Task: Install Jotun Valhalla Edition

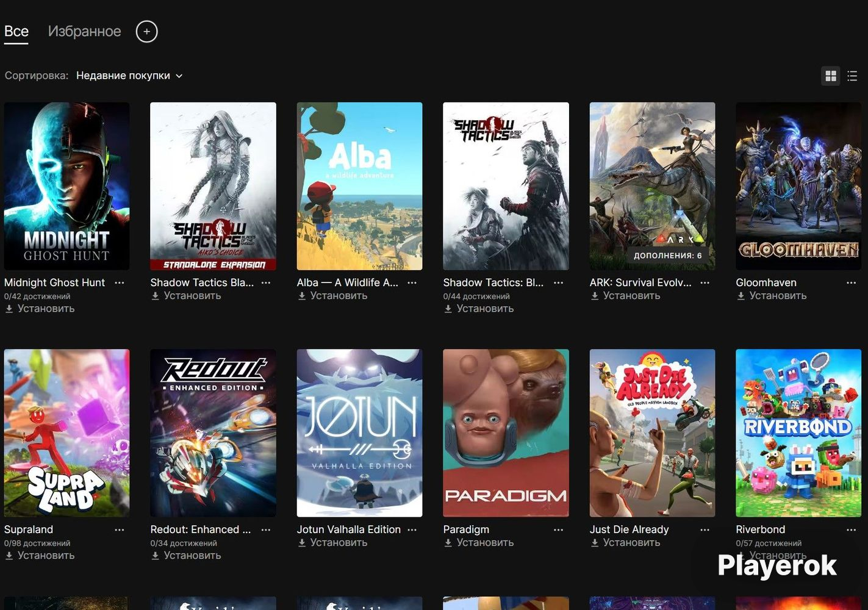Action: (x=332, y=543)
